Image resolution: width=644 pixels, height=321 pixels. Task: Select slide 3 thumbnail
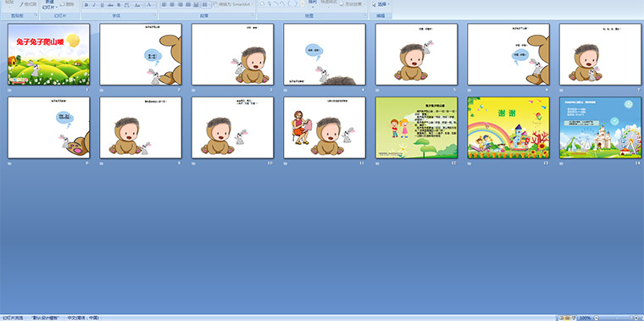point(232,54)
